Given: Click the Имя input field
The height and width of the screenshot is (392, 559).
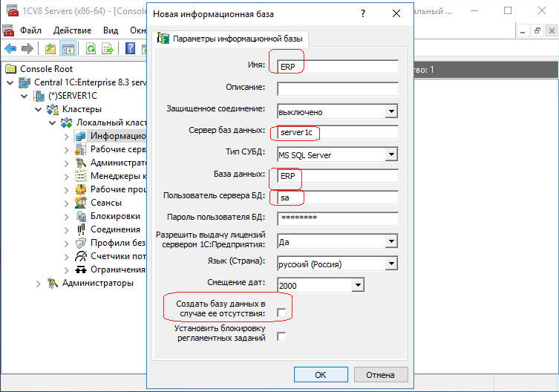Looking at the screenshot, I should tap(338, 67).
